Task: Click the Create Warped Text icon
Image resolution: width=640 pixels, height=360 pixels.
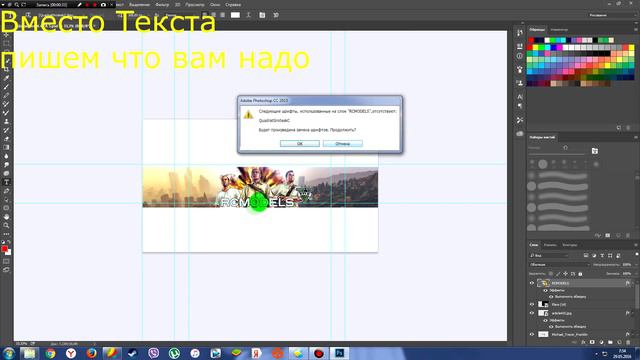Action: 248,15
